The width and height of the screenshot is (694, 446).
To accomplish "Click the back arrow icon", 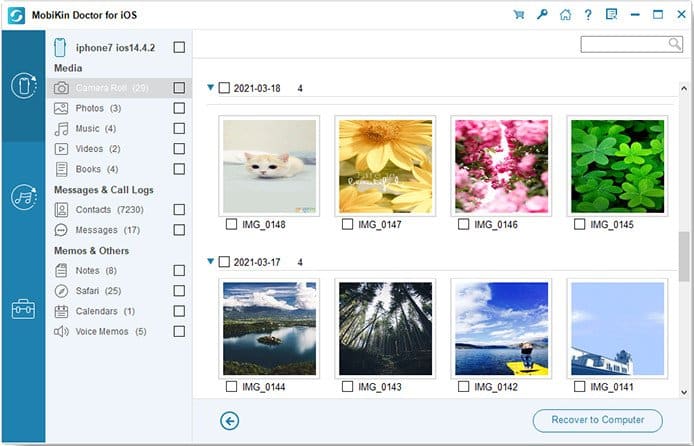I will click(229, 421).
